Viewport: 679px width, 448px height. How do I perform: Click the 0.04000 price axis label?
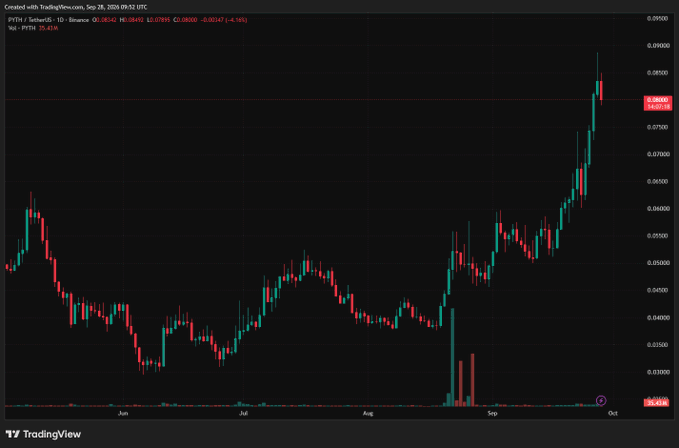pos(658,318)
